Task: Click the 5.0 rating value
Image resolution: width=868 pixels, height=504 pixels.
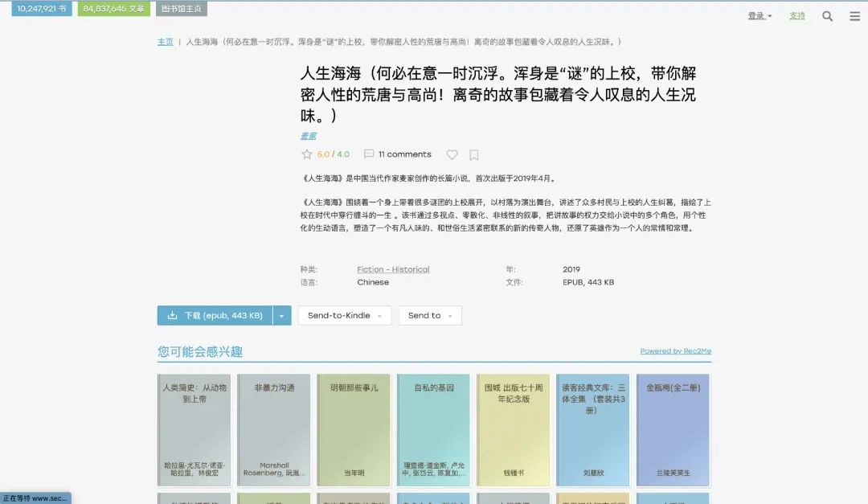Action: (x=323, y=154)
